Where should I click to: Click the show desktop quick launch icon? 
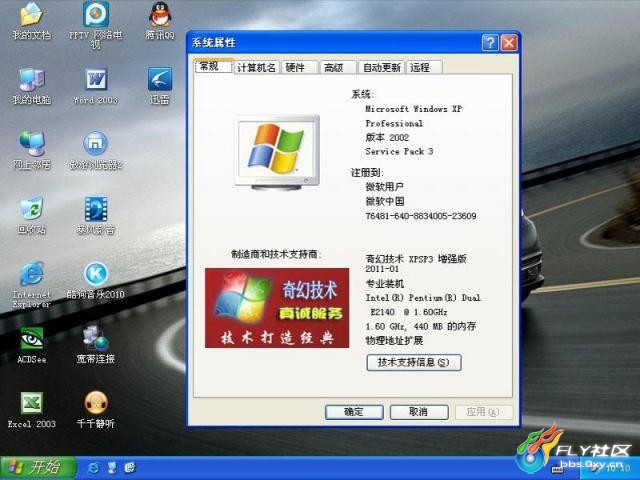112,468
